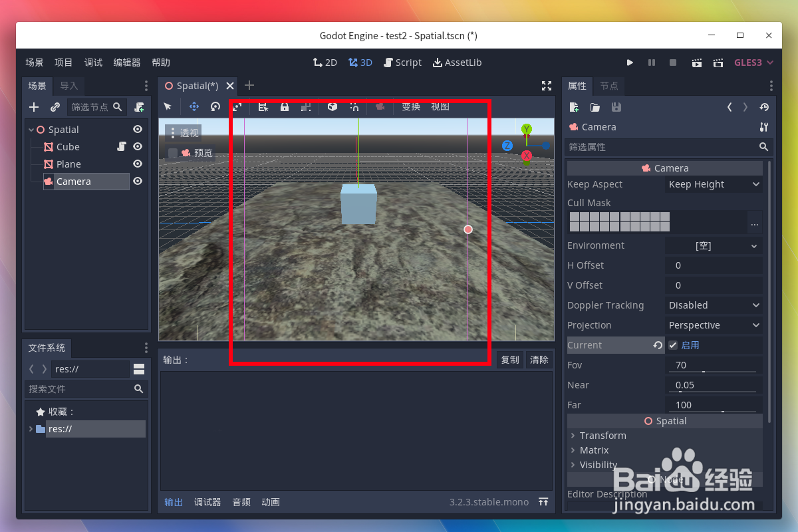The height and width of the screenshot is (532, 798).
Task: Toggle file system split view icon
Action: 139,369
